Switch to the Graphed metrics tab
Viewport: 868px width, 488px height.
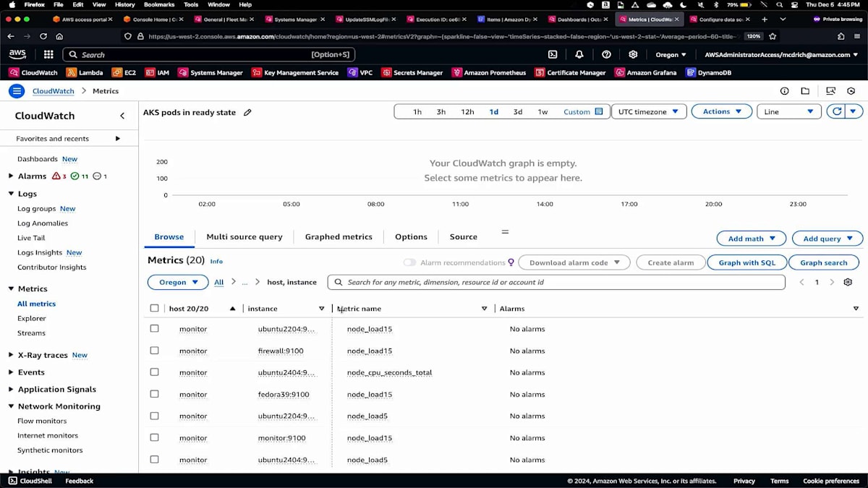coord(339,236)
